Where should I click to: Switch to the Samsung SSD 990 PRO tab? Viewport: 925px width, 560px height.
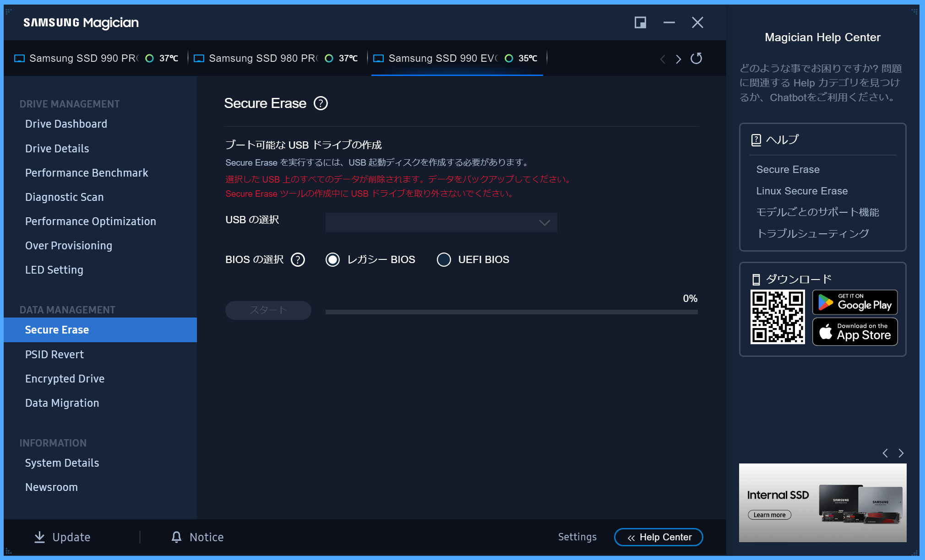tap(96, 58)
